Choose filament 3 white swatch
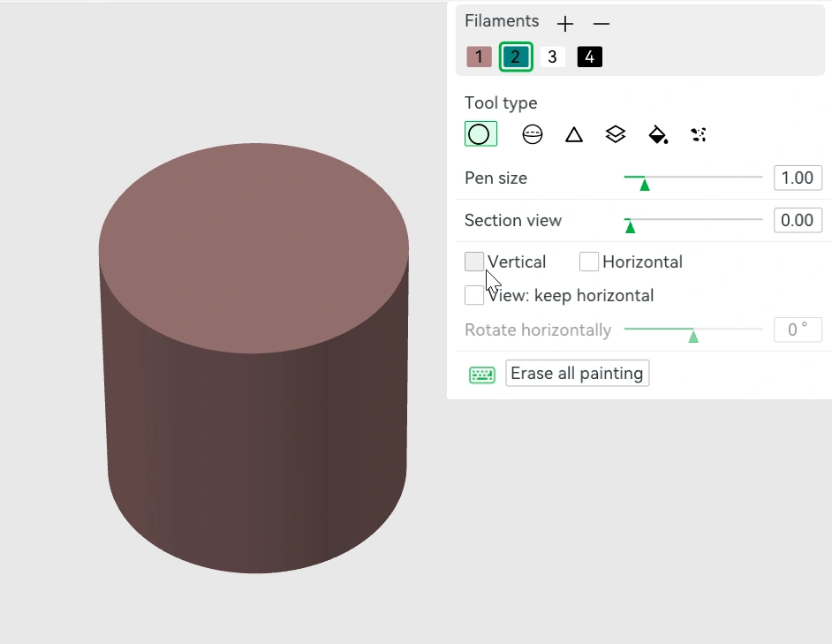Screen dimensions: 832x644 coord(552,57)
